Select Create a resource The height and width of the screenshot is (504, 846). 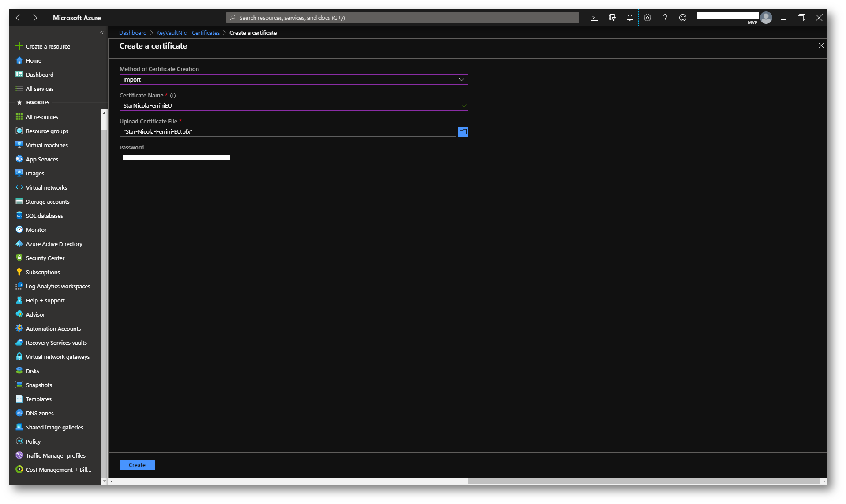click(43, 46)
